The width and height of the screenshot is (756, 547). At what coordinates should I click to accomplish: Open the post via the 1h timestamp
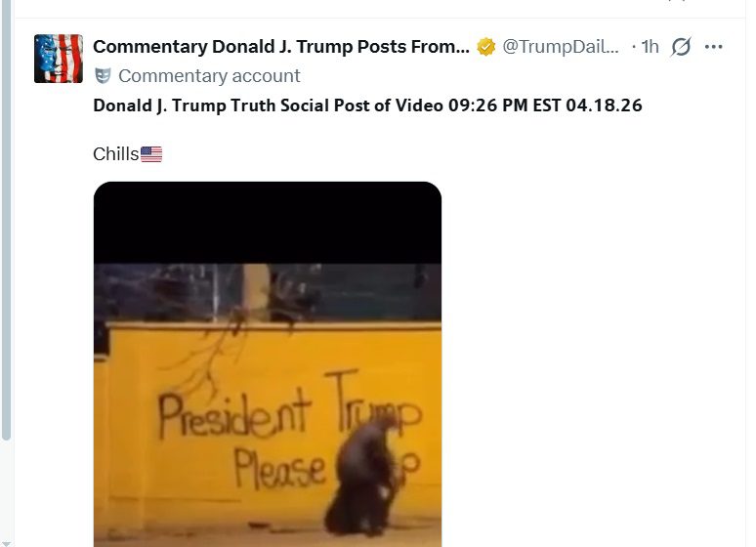(650, 47)
